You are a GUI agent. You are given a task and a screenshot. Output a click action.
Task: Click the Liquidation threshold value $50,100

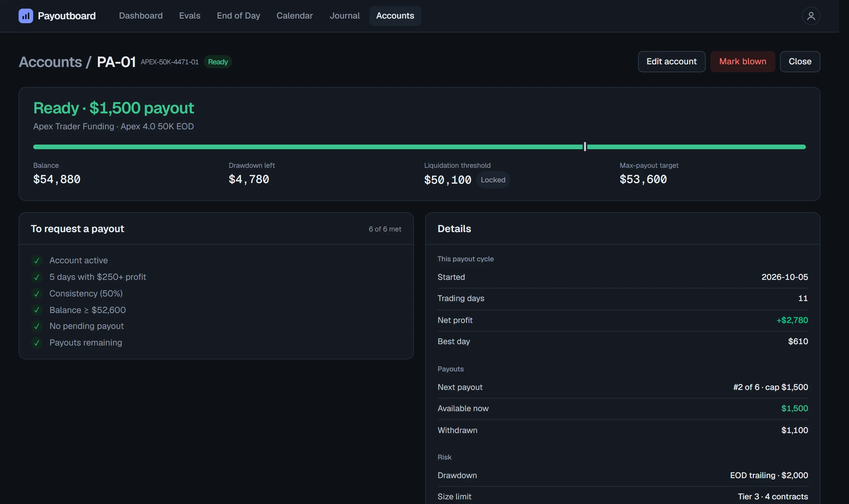tap(448, 180)
